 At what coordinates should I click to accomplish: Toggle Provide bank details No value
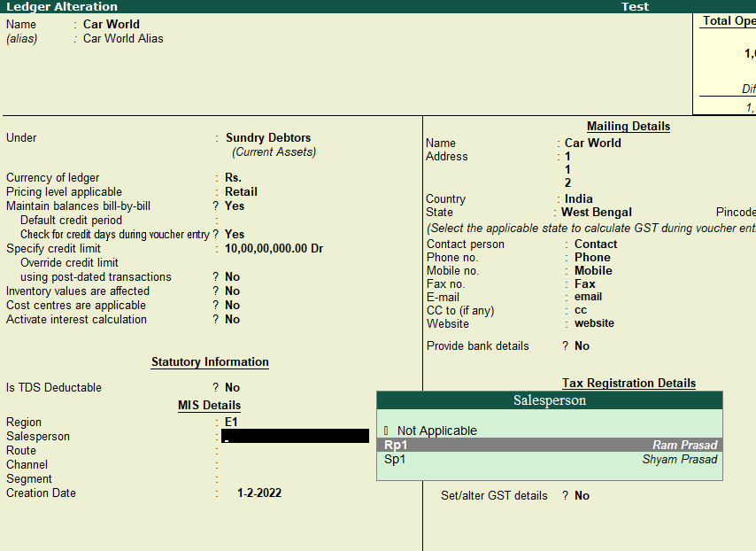click(582, 345)
